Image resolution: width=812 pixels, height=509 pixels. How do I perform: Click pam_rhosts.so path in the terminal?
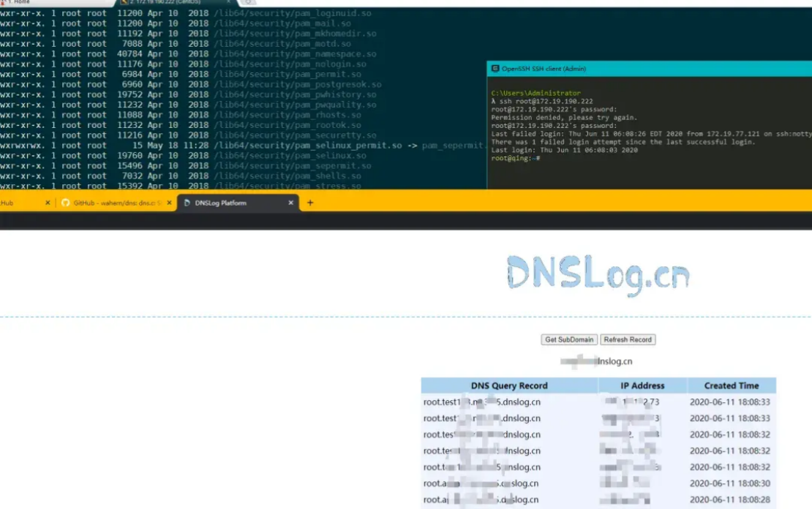tap(287, 115)
